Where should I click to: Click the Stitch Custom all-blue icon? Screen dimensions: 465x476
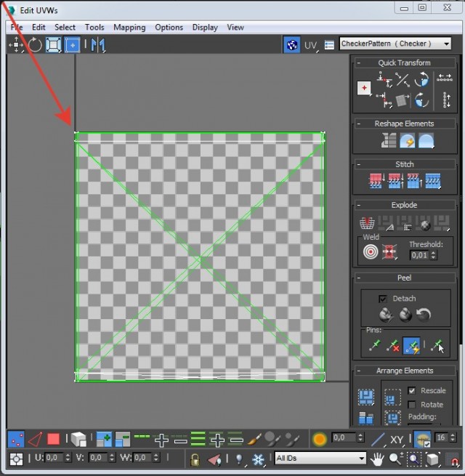click(433, 181)
